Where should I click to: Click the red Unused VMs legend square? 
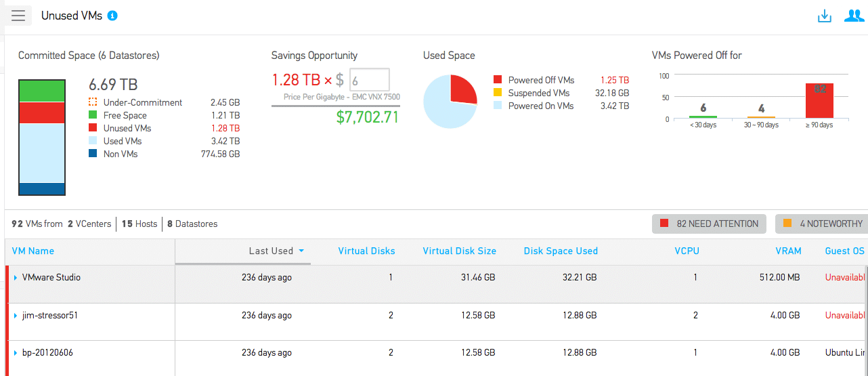(x=93, y=128)
